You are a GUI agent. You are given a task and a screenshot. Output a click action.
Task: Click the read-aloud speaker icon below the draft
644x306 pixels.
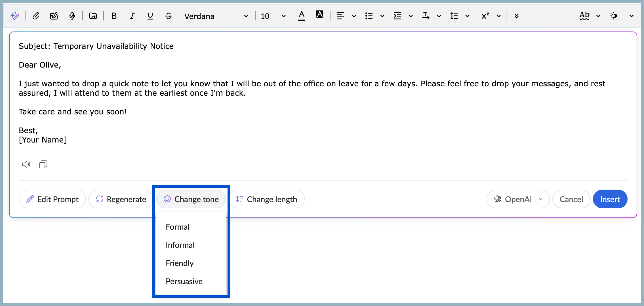click(26, 164)
